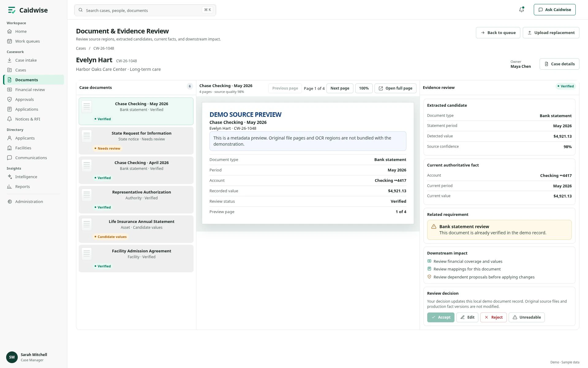Click the Reports chart icon
The image size is (588, 368).
coord(9,186)
